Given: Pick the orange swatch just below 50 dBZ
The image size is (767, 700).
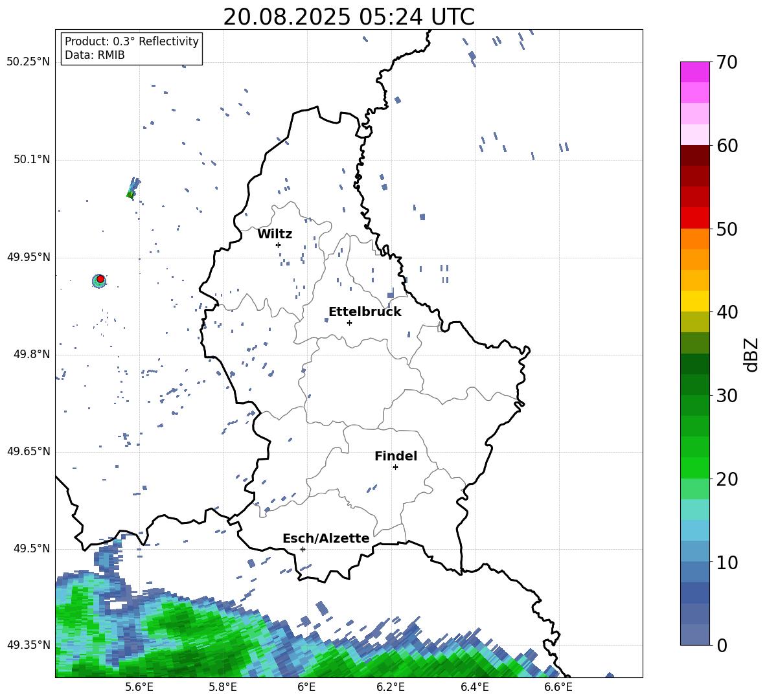Looking at the screenshot, I should tap(694, 239).
